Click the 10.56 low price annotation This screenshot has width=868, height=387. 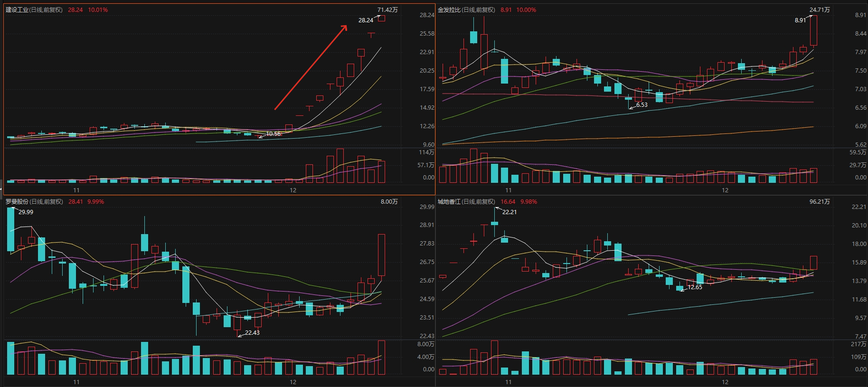pyautogui.click(x=274, y=134)
